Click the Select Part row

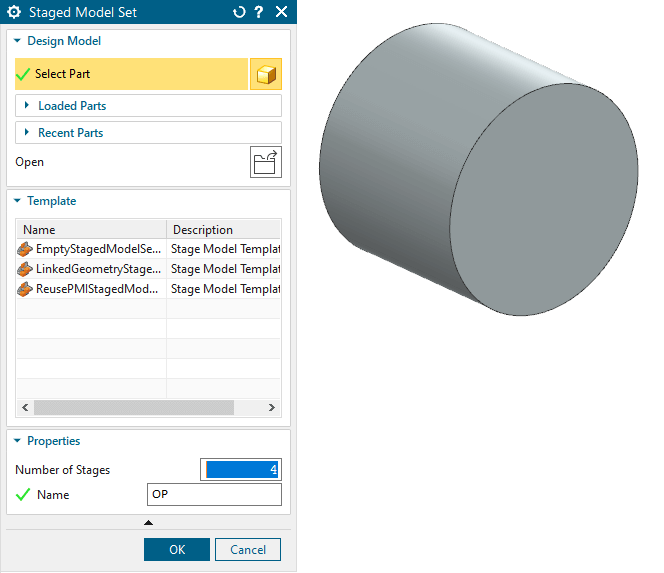(x=131, y=74)
